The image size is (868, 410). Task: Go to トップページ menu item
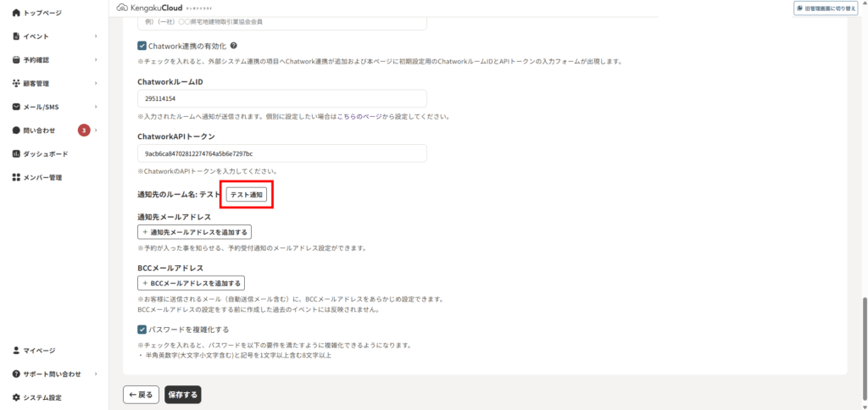pos(42,13)
